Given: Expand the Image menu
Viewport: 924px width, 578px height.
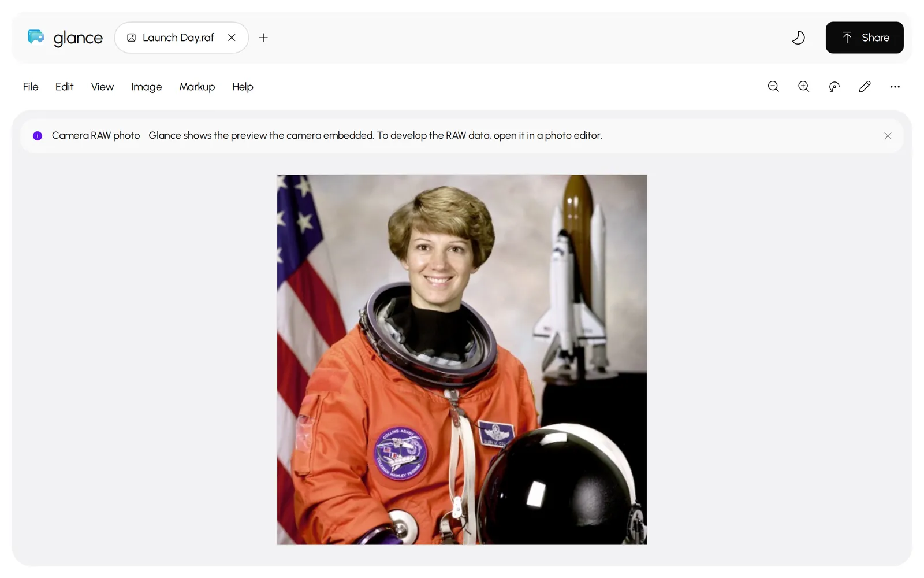Looking at the screenshot, I should click(146, 87).
